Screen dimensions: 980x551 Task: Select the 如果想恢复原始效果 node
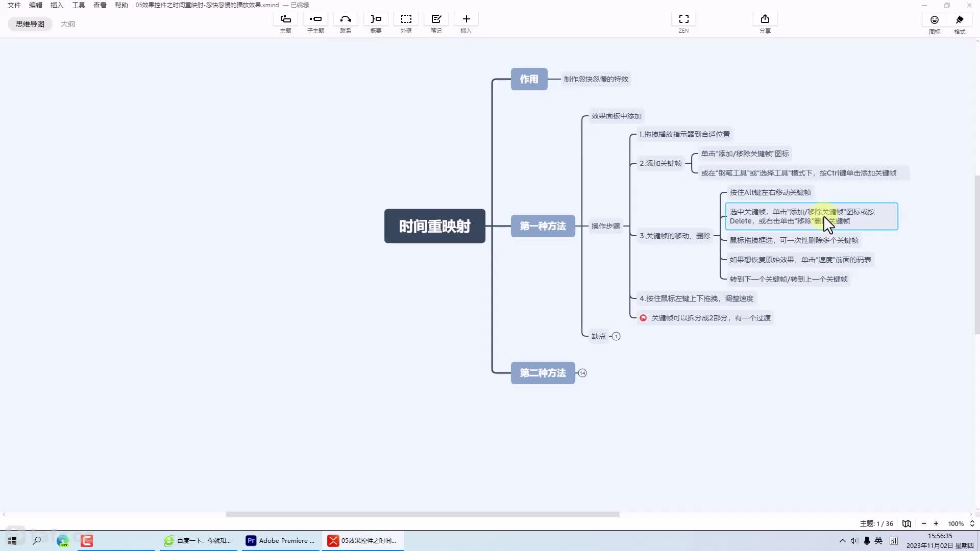(800, 260)
